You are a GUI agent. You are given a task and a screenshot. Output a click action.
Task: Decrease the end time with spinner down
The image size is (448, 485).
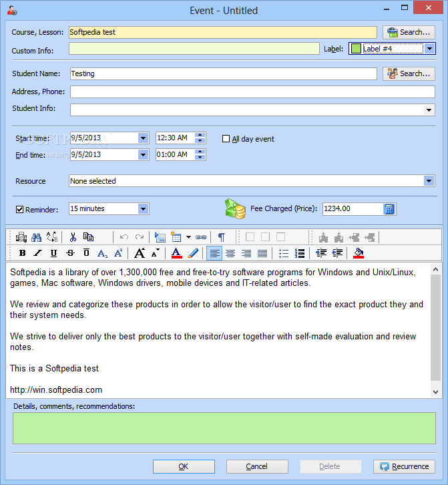tap(200, 158)
